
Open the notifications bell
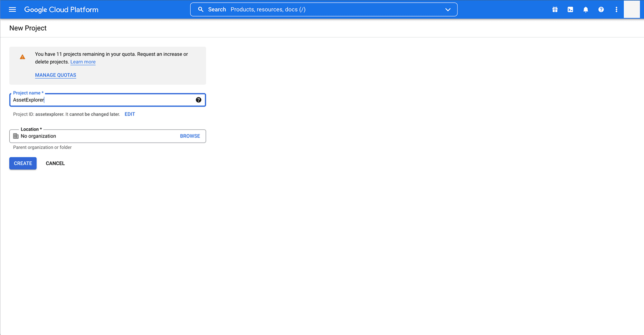click(x=586, y=10)
